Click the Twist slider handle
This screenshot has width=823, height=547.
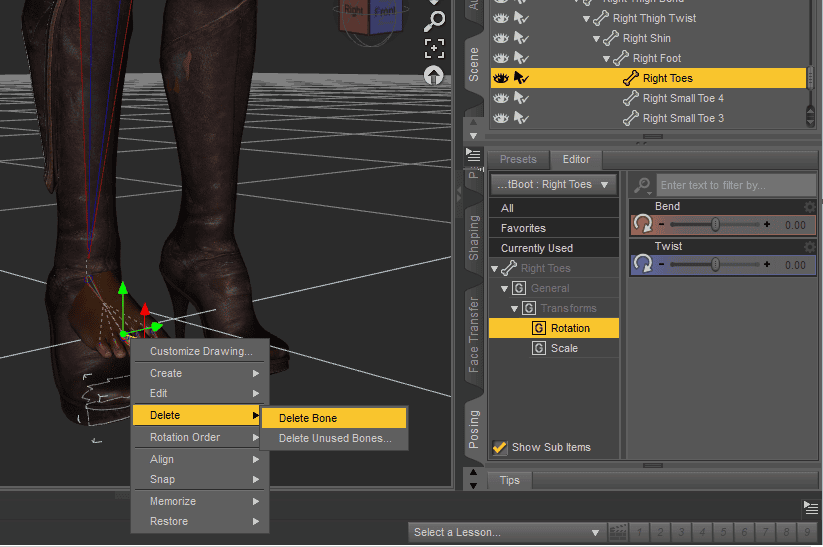(715, 265)
